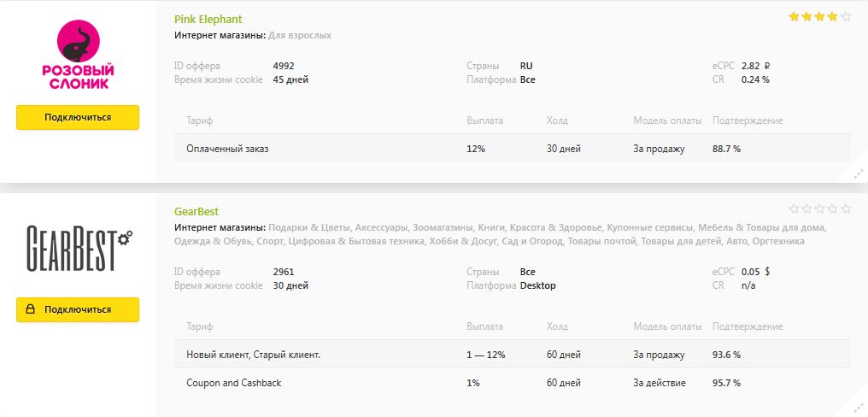
Task: Select the Оргтехника category link
Action: click(x=778, y=241)
